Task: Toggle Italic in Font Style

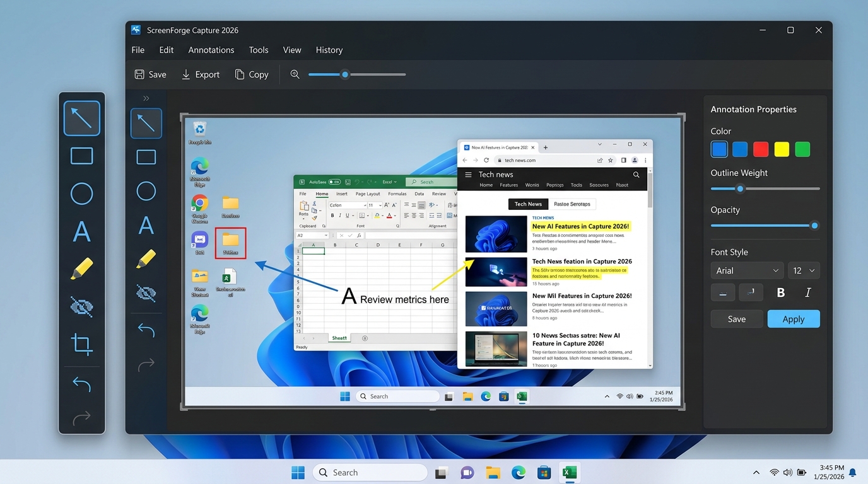Action: coord(808,292)
